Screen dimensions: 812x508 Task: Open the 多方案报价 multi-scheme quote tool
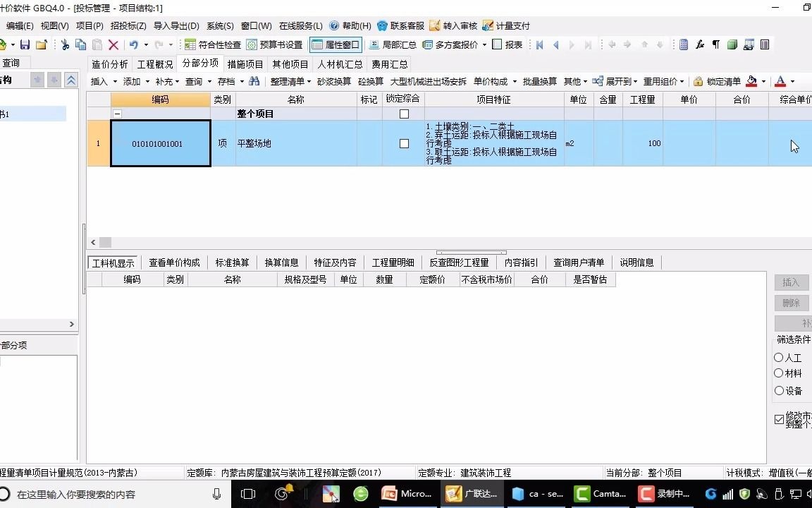[449, 44]
